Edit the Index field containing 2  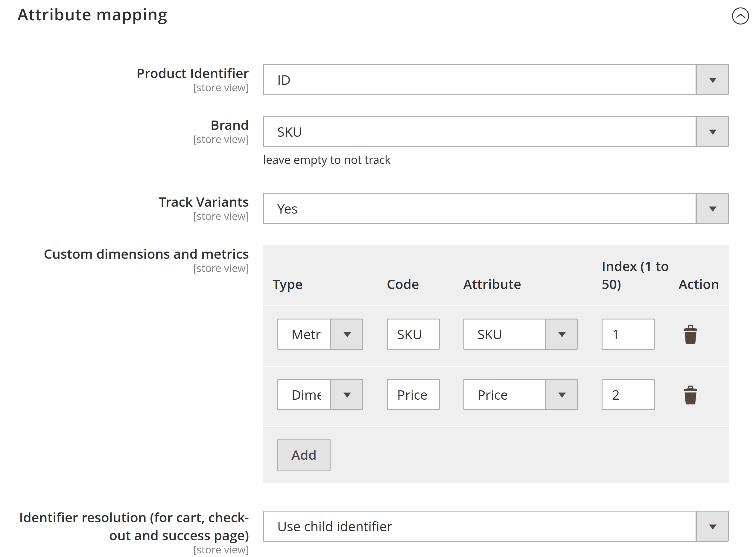(628, 395)
